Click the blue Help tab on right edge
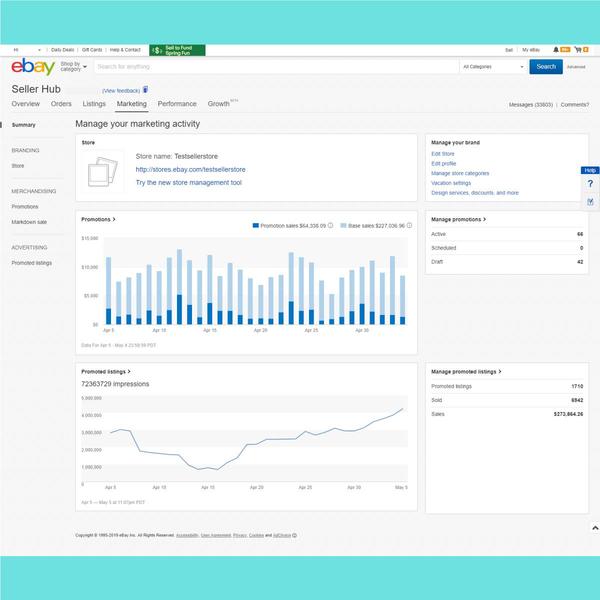Viewport: 600px width, 600px height. point(590,170)
